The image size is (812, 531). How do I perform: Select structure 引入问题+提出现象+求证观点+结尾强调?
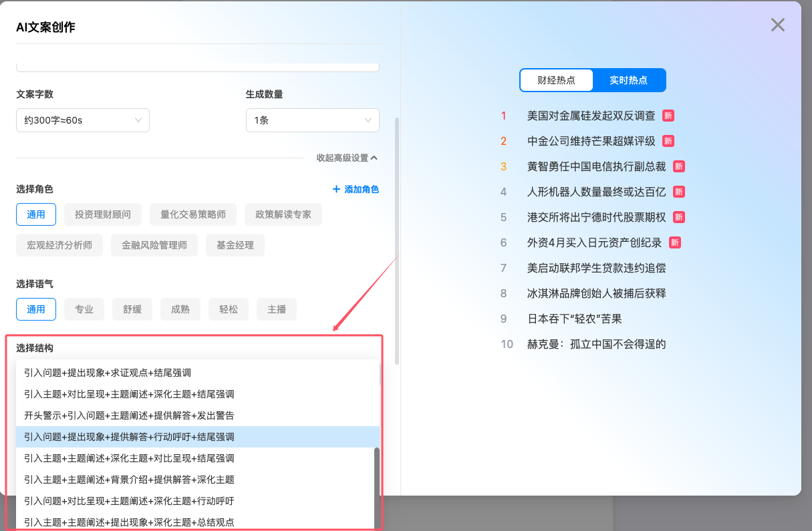[x=108, y=373]
